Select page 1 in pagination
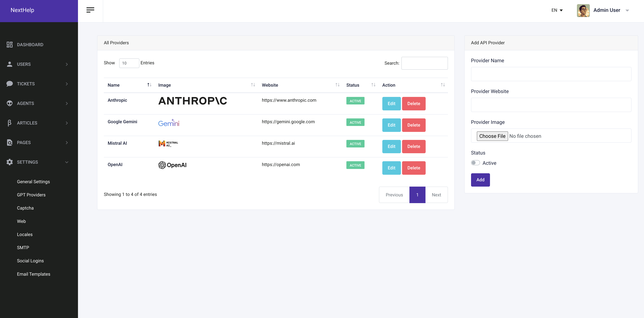 coord(417,195)
